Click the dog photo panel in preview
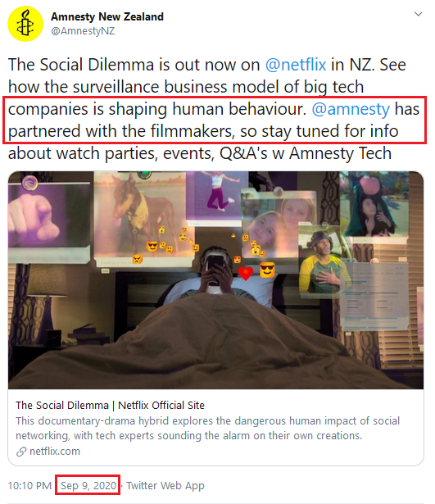435x504 pixels. click(142, 220)
